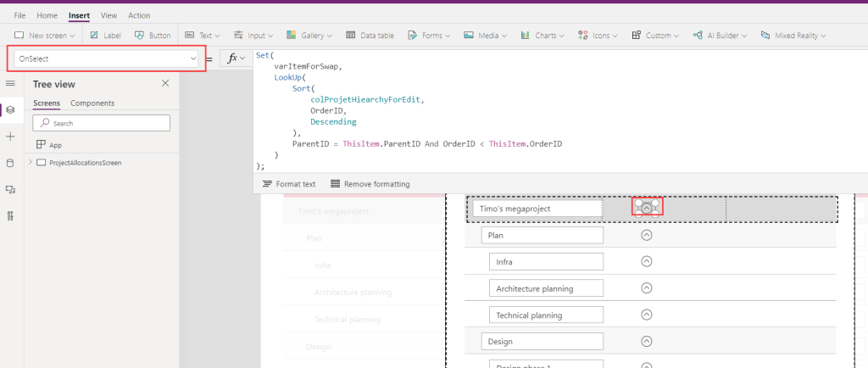Image resolution: width=868 pixels, height=368 pixels.
Task: Close the Tree view panel
Action: (x=165, y=83)
